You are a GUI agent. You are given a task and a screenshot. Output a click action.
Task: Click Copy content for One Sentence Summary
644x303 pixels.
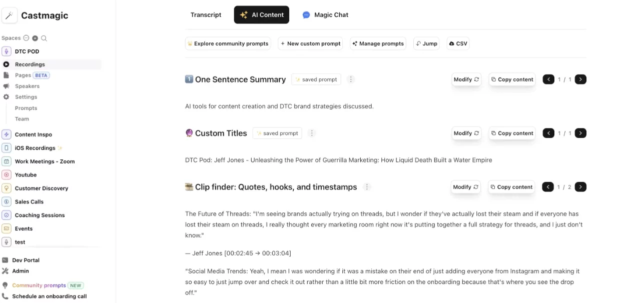click(x=512, y=79)
